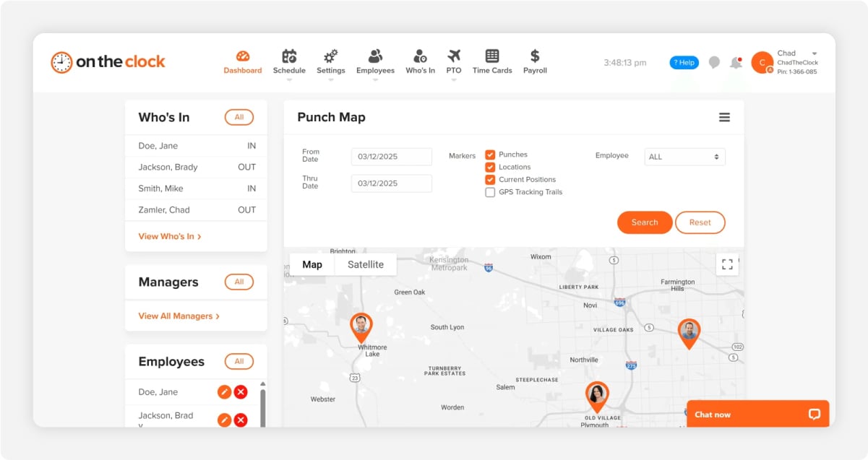Go to the Dashboard menu label

point(243,71)
